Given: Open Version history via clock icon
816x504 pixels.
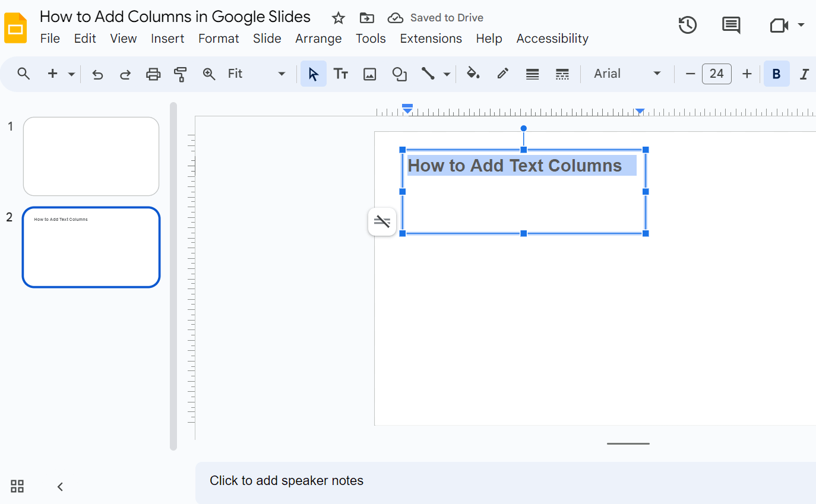Looking at the screenshot, I should tap(687, 25).
